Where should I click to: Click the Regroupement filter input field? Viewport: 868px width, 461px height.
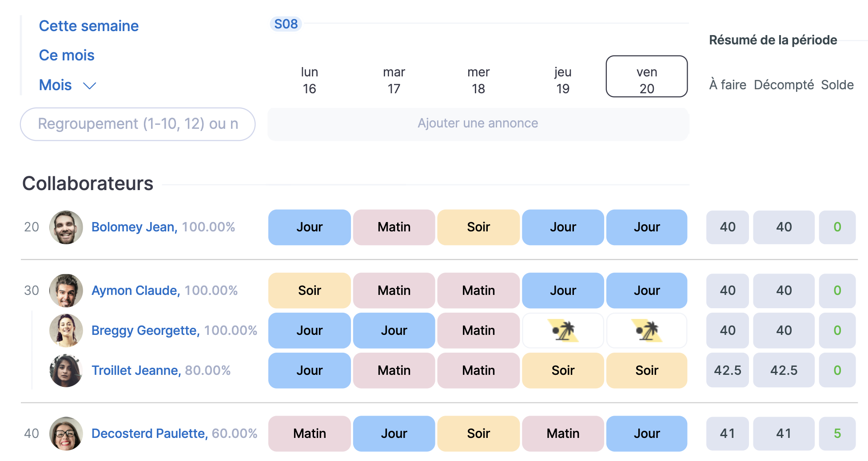tap(138, 124)
